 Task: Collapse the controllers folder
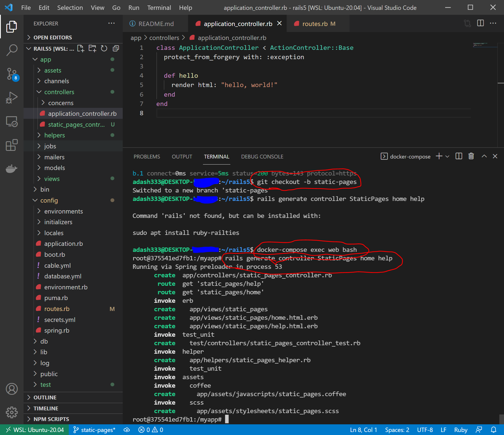(59, 92)
